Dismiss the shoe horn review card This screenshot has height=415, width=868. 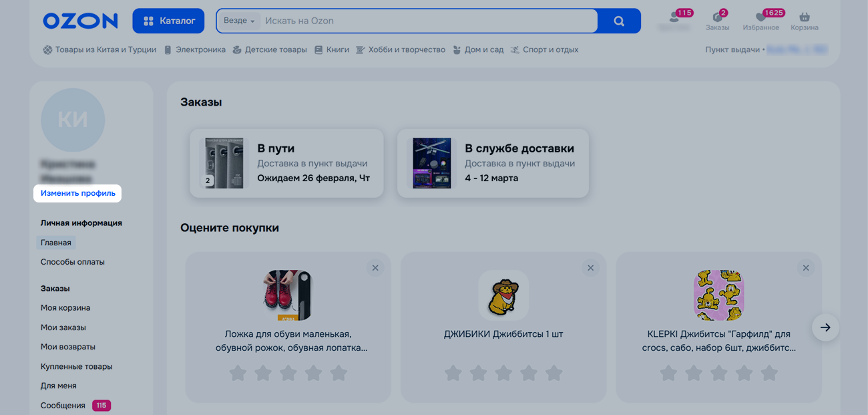click(x=375, y=268)
